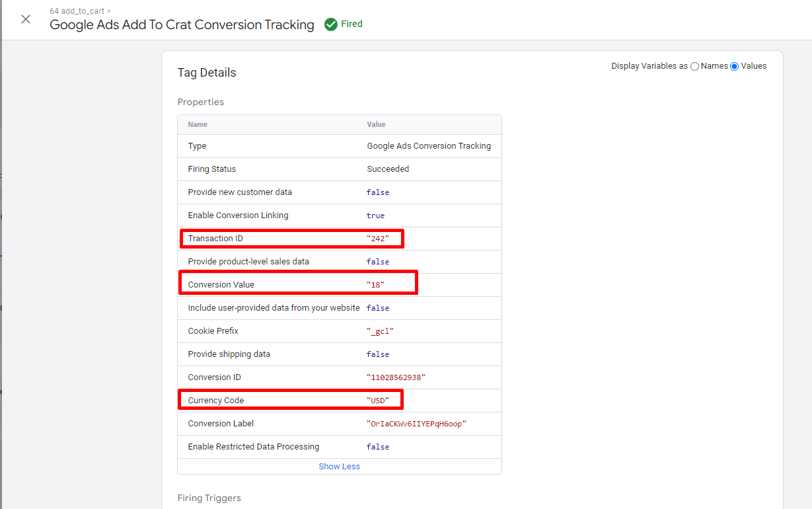Select the Transaction ID value "242"
This screenshot has height=509, width=812.
[379, 238]
